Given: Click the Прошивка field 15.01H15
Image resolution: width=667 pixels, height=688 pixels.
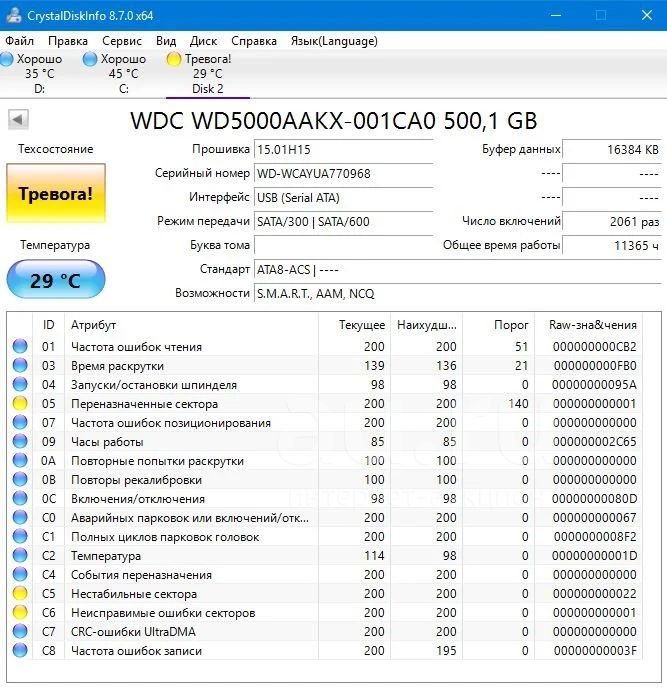Looking at the screenshot, I should click(x=344, y=150).
